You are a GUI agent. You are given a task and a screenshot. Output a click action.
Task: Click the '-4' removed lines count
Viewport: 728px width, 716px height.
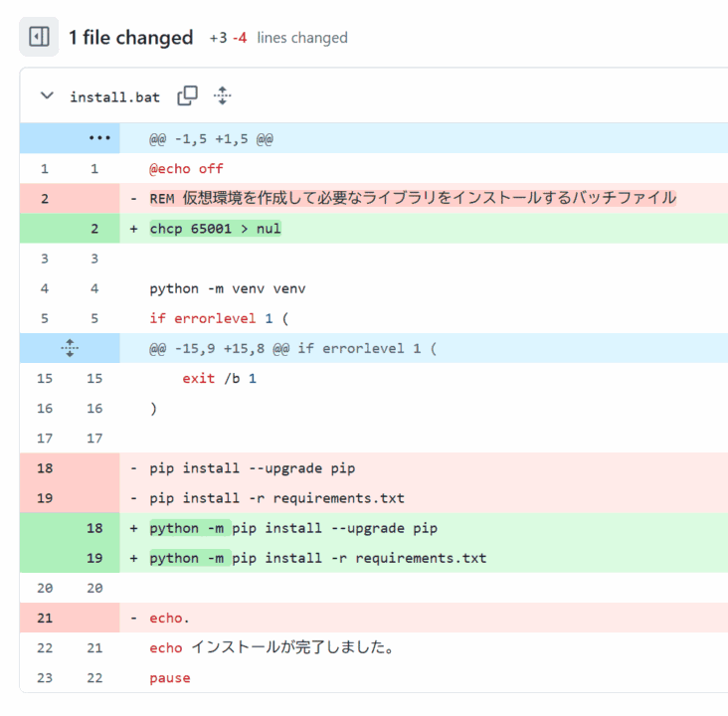coord(240,38)
